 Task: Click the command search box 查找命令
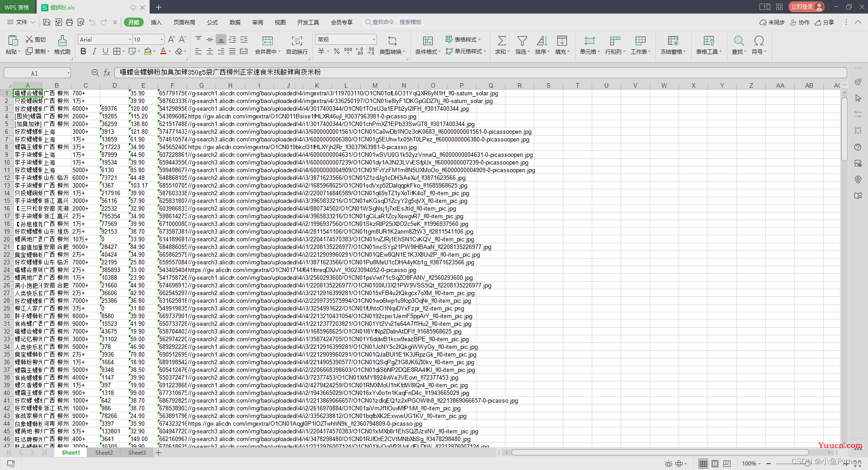393,22
